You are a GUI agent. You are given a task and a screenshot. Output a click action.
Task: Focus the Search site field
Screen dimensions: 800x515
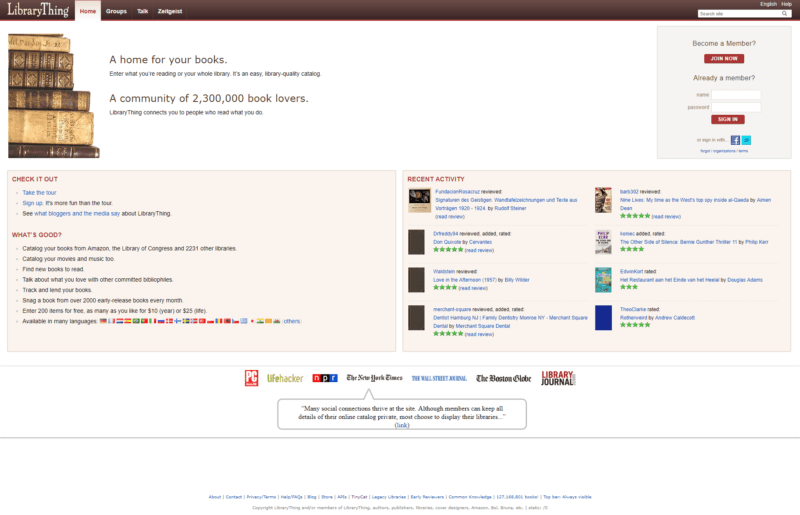tap(739, 14)
